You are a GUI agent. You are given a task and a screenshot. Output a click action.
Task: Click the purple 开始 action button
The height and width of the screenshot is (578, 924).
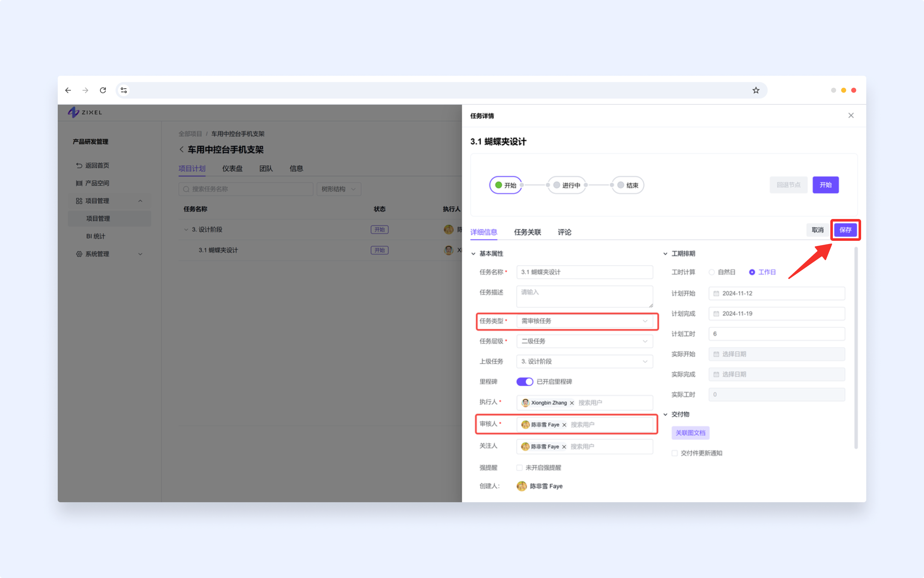[826, 185]
